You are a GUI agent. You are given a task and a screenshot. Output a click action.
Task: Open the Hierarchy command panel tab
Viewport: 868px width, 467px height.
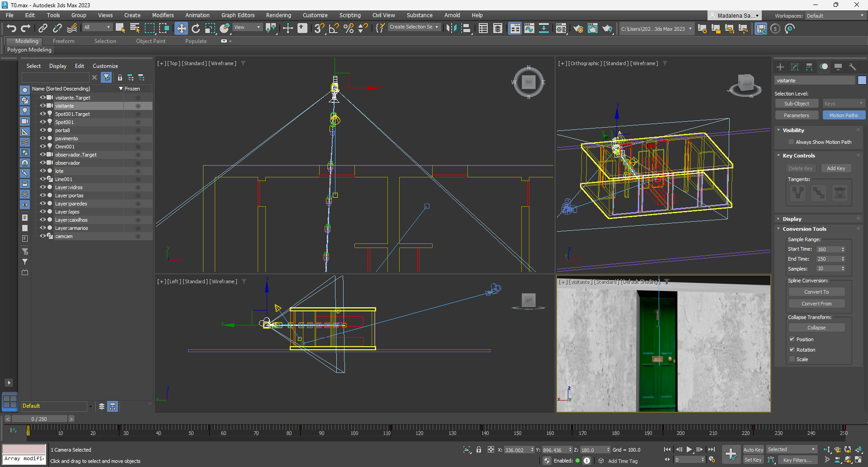(x=809, y=67)
